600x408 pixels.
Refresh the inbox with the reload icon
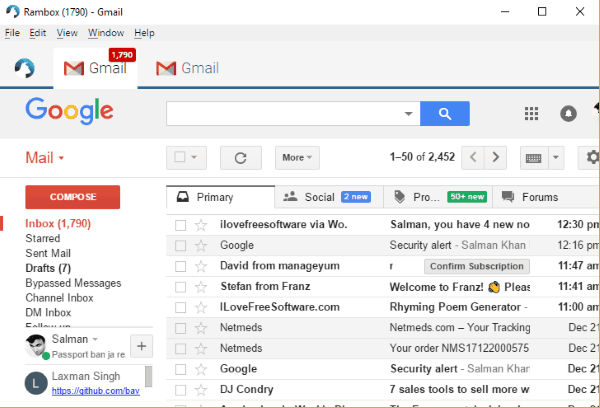[241, 158]
